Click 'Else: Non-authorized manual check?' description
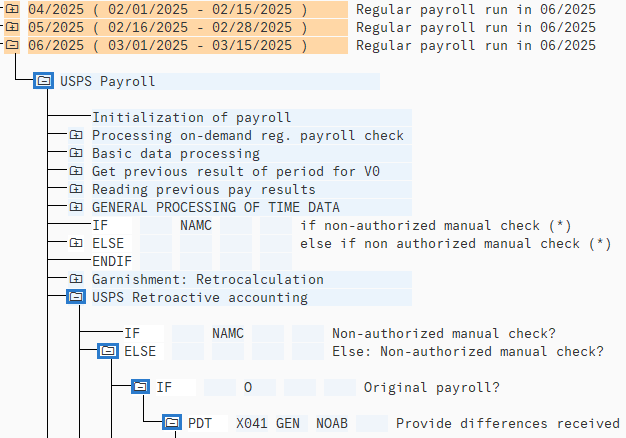This screenshot has width=626, height=438. click(x=468, y=351)
